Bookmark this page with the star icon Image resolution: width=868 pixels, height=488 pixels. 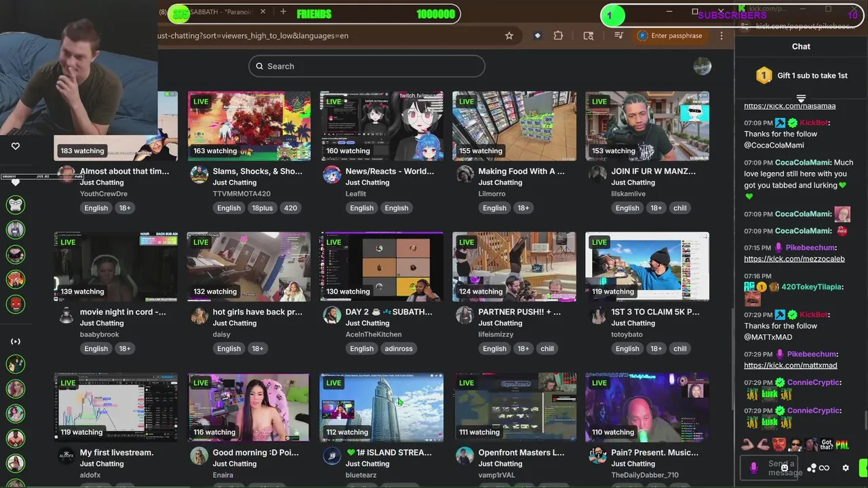pos(509,36)
